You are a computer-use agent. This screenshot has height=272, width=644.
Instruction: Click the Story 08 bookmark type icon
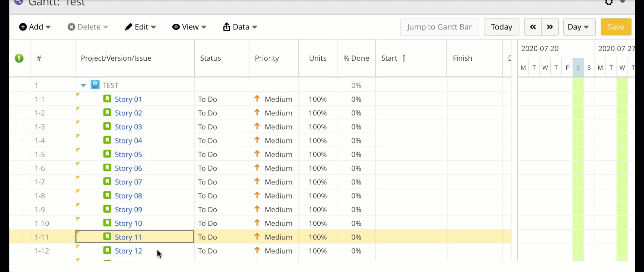tap(107, 195)
